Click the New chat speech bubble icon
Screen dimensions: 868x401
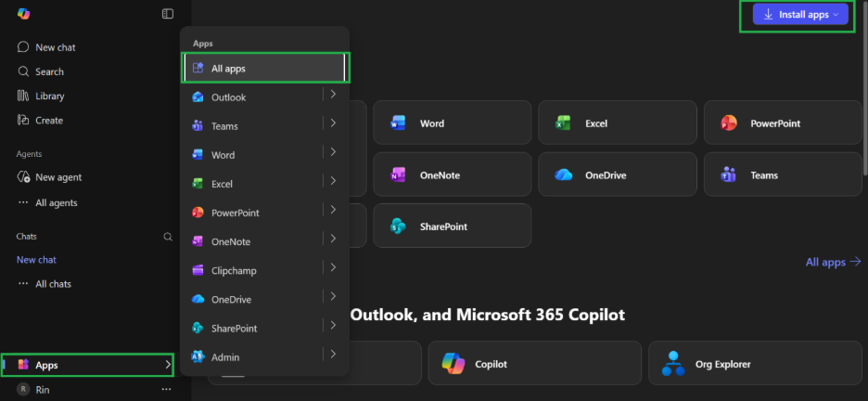(22, 47)
